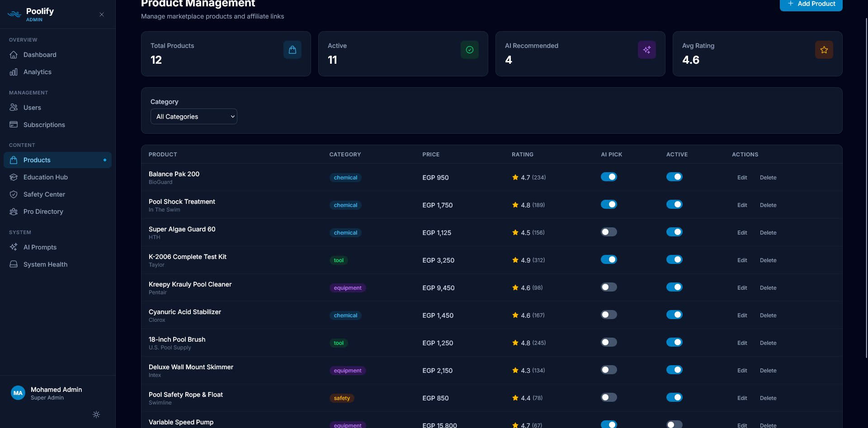Screen dimensions: 868x428
Task: Click the Subscriptions card icon
Action: (14, 125)
